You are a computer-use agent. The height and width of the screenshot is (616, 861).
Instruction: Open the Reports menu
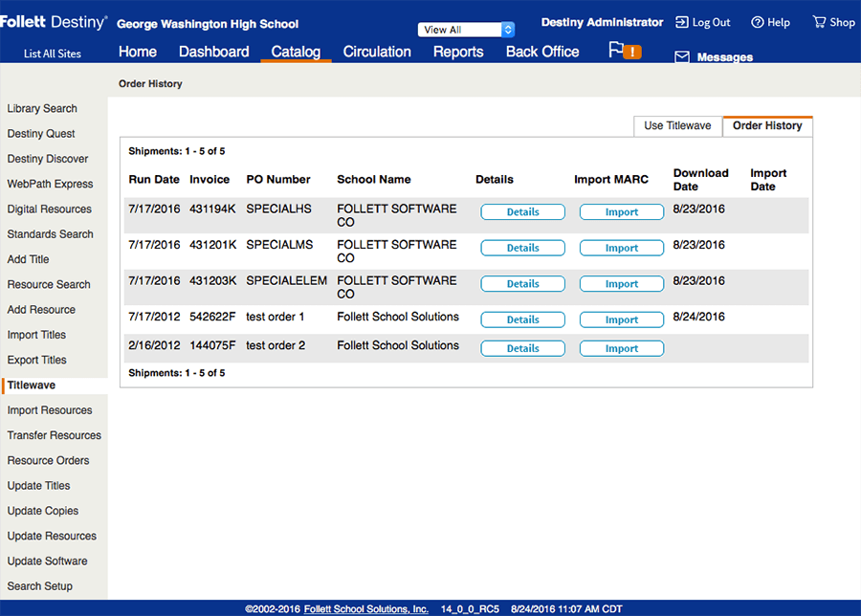[x=458, y=52]
